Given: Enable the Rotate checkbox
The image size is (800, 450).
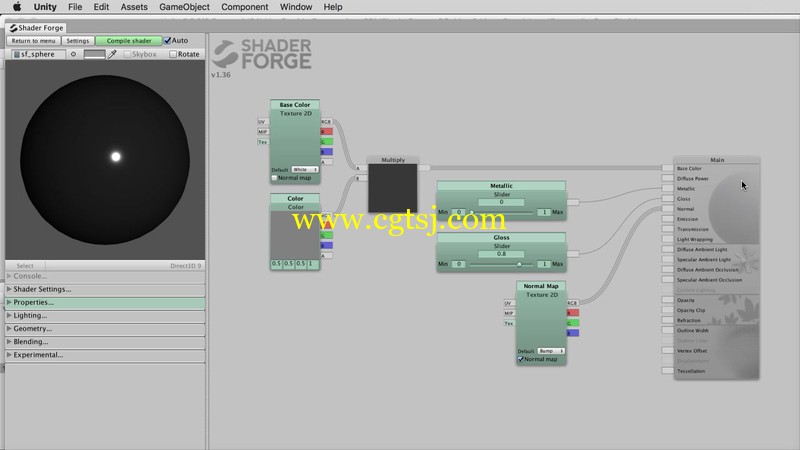Looking at the screenshot, I should pyautogui.click(x=173, y=54).
